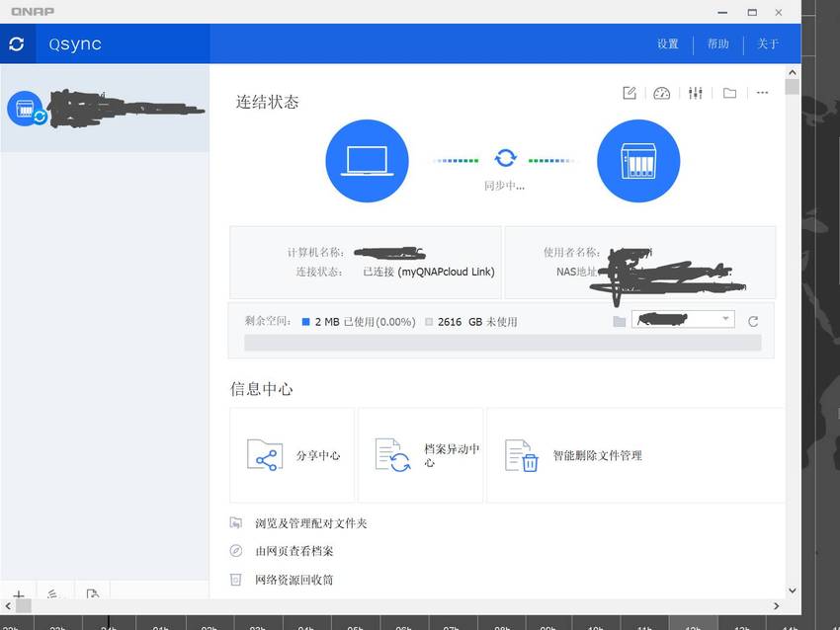Screen dimensions: 840x630
Task: Open the speed gauge icon
Action: [661, 93]
